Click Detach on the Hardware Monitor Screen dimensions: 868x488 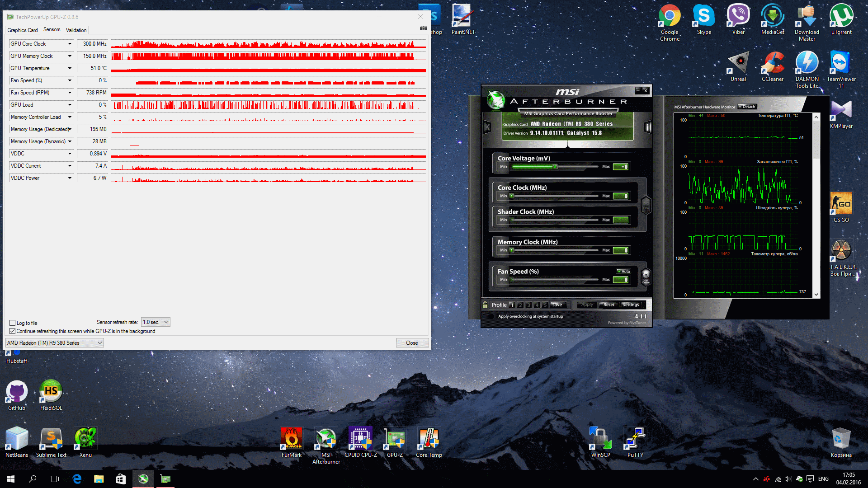pos(747,107)
